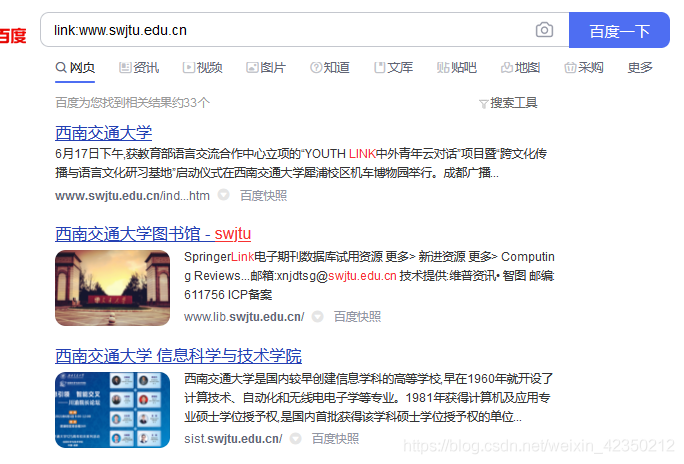684x464 pixels.
Task: Click the www.swjtu.edu.cn/ind...htm URL
Action: click(132, 196)
